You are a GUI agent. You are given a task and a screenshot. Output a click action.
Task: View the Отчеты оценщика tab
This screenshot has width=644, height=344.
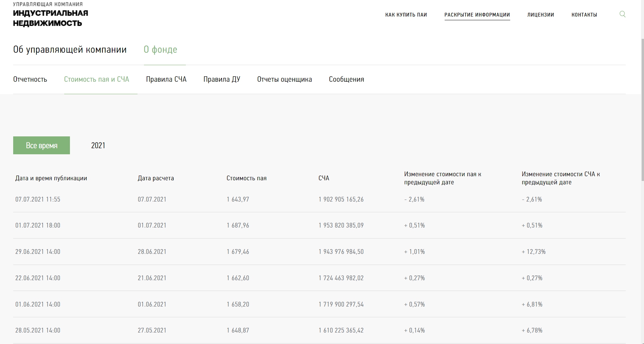pos(284,79)
